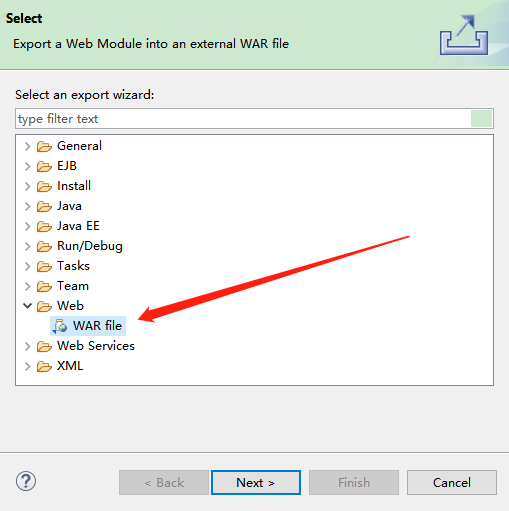Click the WAR file globe icon
This screenshot has height=511, width=509.
[60, 326]
